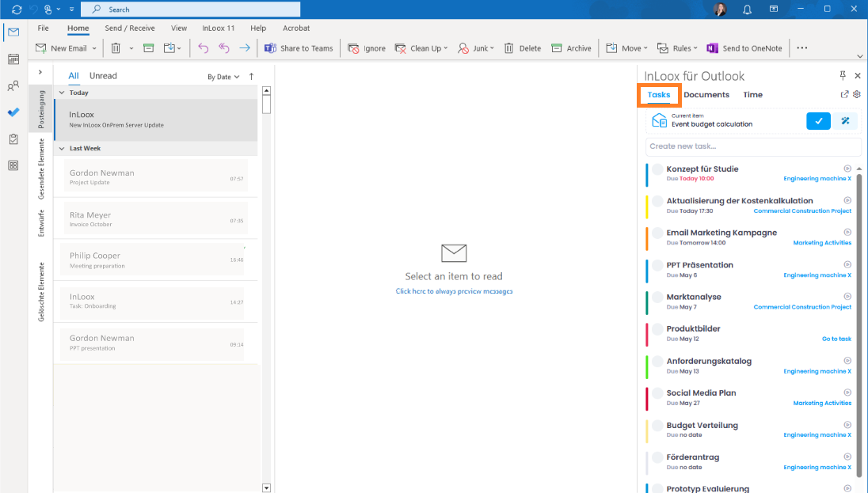Open the By Date sort dropdown
The height and width of the screenshot is (493, 868).
click(x=223, y=77)
